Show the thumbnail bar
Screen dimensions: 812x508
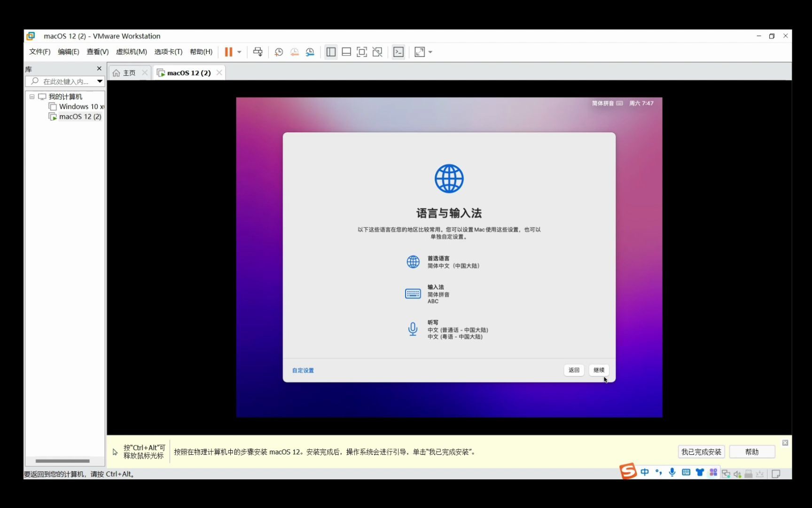coord(346,52)
